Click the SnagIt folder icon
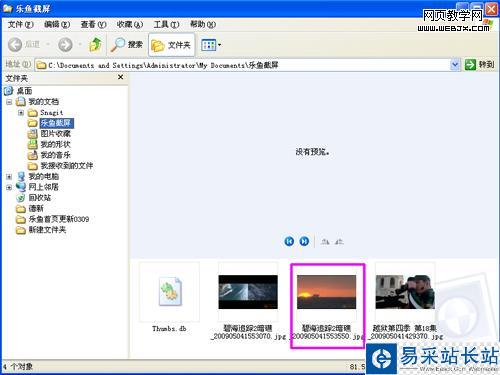Image resolution: width=500 pixels, height=375 pixels. [x=33, y=113]
